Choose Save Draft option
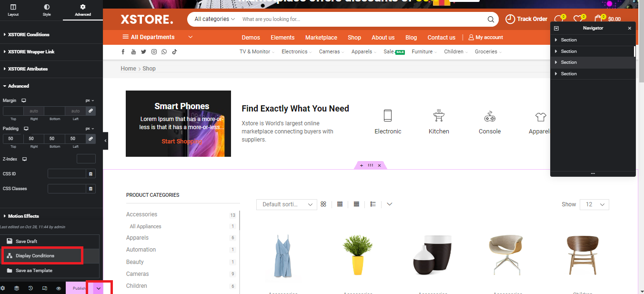 click(50, 241)
